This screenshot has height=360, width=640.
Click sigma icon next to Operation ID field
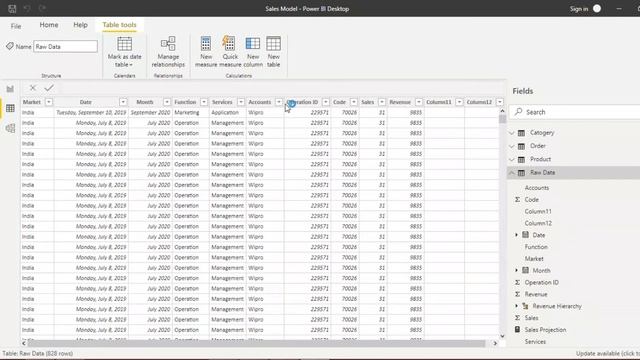point(517,282)
